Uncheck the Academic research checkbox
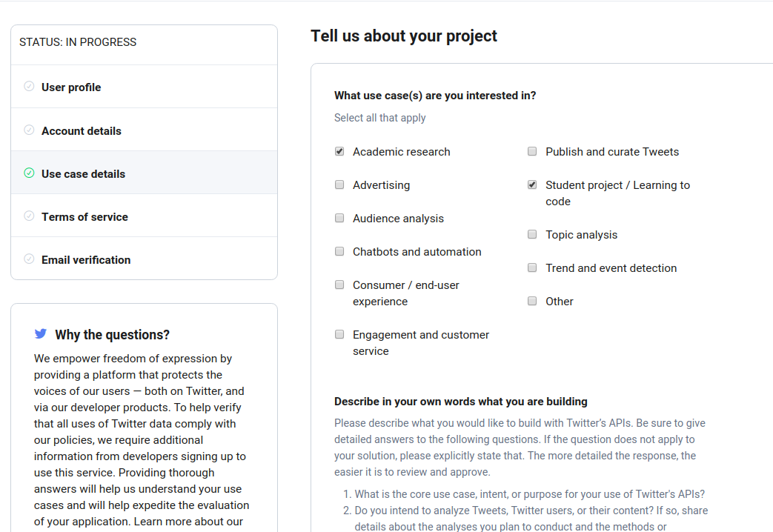 tap(339, 151)
